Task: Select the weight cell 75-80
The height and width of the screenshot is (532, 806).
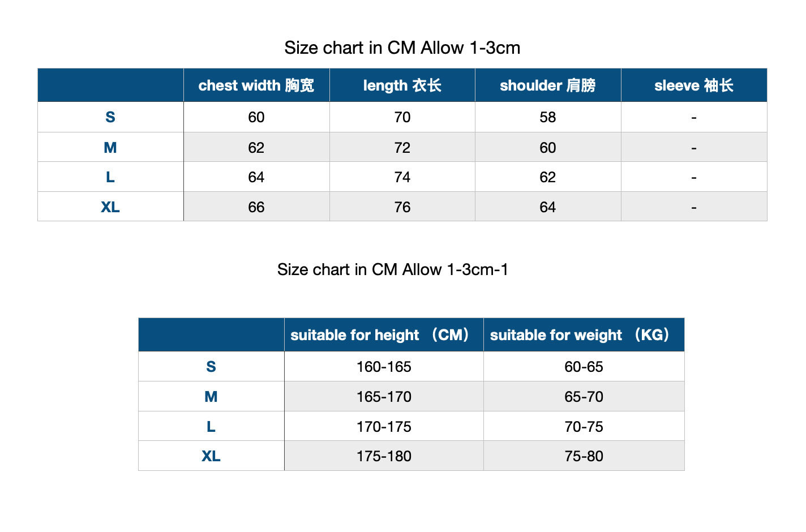Action: [584, 456]
